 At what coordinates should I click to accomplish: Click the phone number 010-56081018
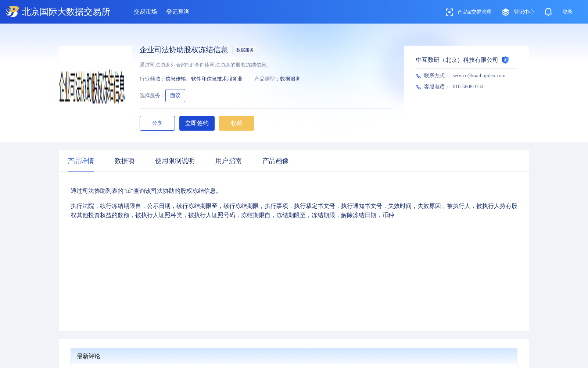coord(468,87)
